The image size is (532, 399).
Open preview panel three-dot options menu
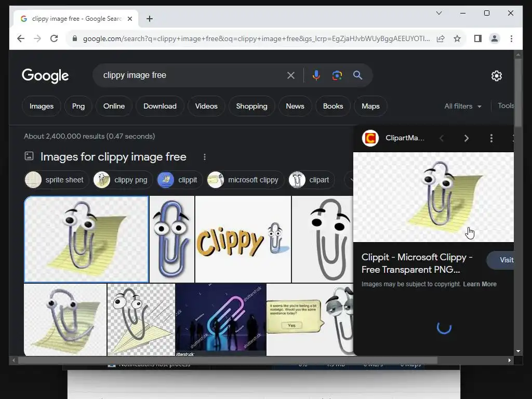[491, 138]
